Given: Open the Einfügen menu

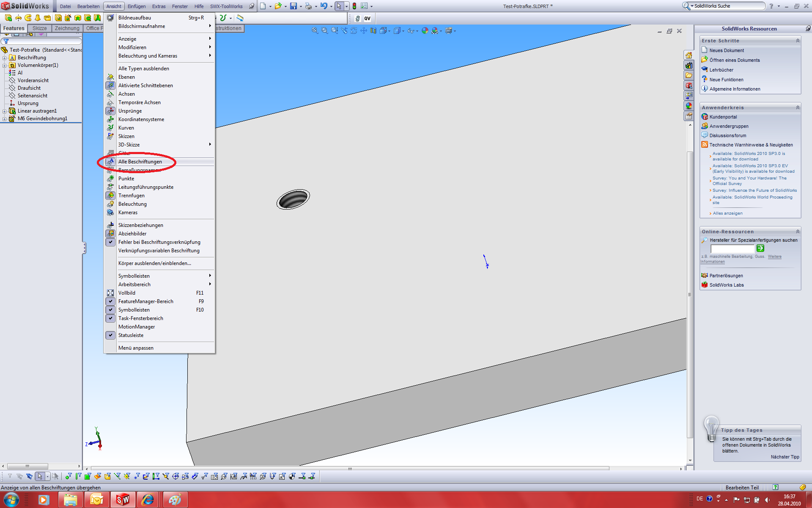Looking at the screenshot, I should pos(137,6).
